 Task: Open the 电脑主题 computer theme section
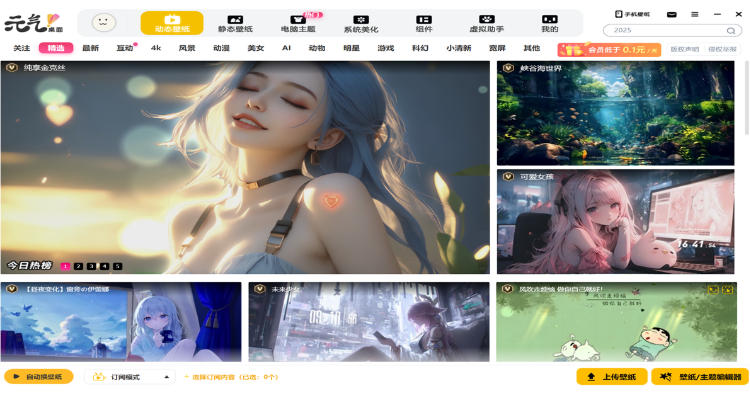[298, 23]
